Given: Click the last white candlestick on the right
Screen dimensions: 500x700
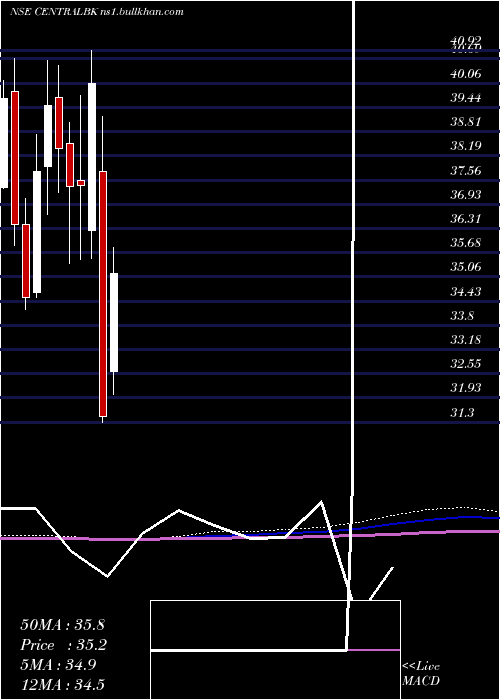Looking at the screenshot, I should [x=114, y=322].
